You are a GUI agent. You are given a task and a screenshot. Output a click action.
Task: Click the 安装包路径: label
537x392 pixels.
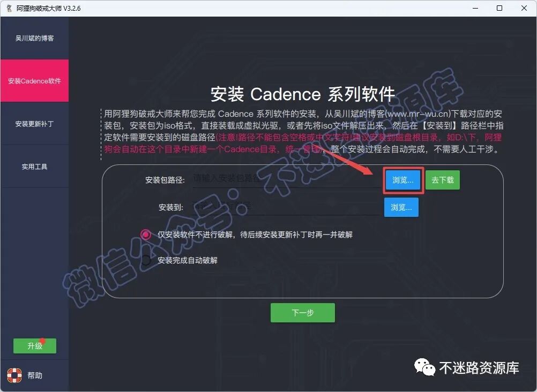[165, 180]
